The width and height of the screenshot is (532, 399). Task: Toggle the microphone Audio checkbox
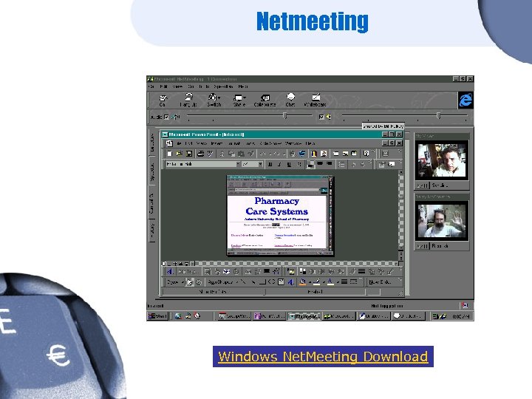[166, 117]
